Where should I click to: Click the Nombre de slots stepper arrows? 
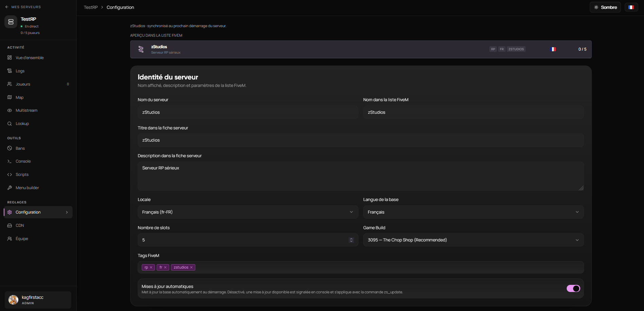[351, 240]
